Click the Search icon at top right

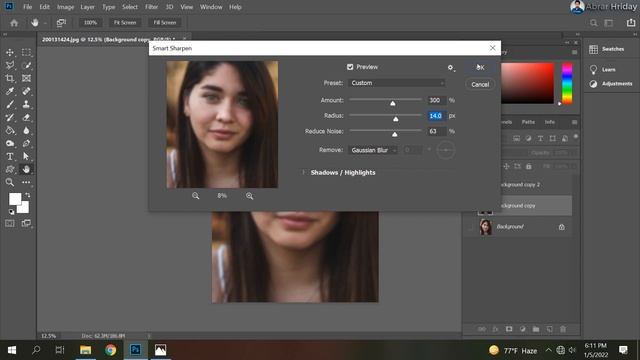tap(593, 23)
